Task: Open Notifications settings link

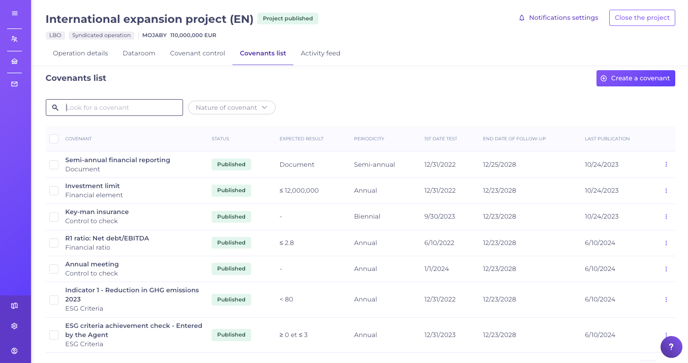Action: (x=558, y=18)
